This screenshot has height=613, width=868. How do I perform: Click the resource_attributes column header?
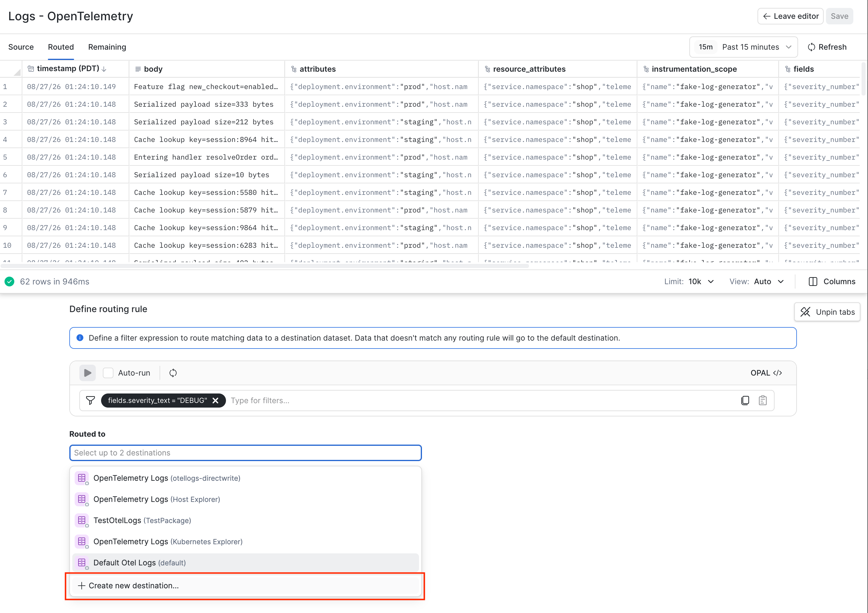(x=557, y=69)
